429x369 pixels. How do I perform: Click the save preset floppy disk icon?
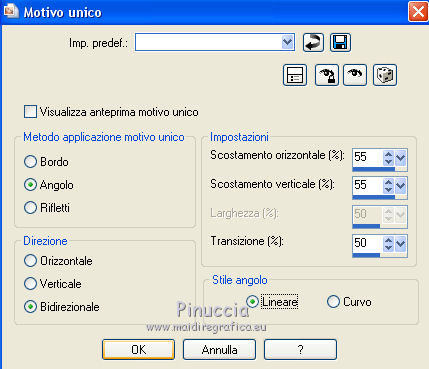pyautogui.click(x=340, y=43)
